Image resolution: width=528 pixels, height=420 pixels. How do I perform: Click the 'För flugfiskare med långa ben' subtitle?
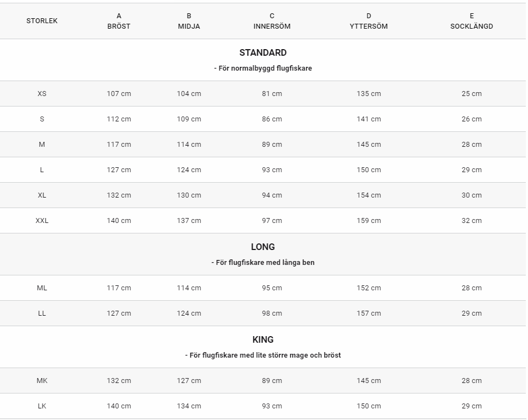pyautogui.click(x=263, y=263)
